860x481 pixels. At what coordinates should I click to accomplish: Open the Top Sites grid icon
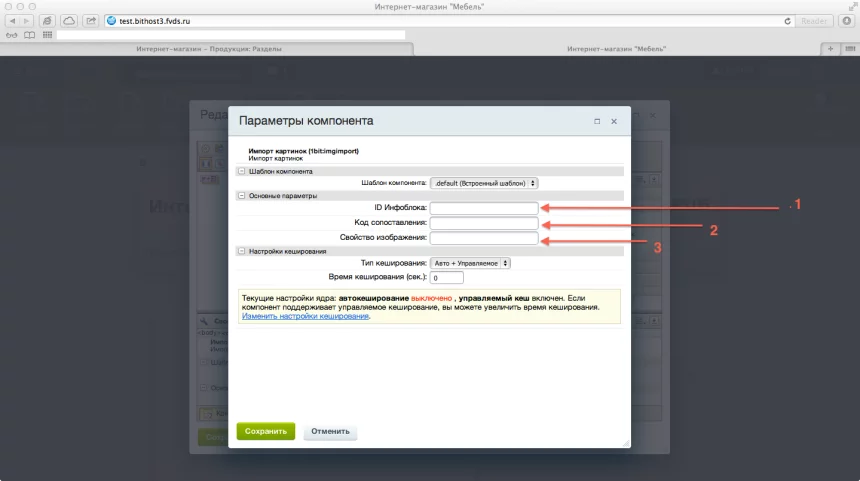pos(46,35)
